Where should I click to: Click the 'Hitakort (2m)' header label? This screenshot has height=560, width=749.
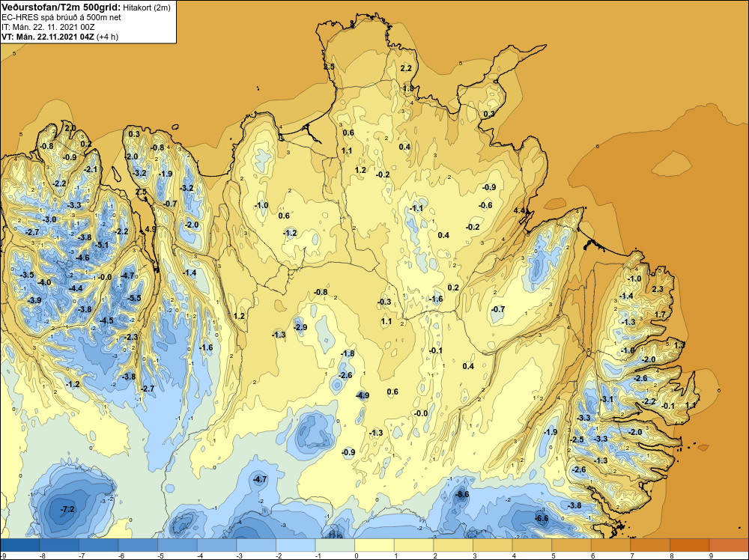click(146, 7)
